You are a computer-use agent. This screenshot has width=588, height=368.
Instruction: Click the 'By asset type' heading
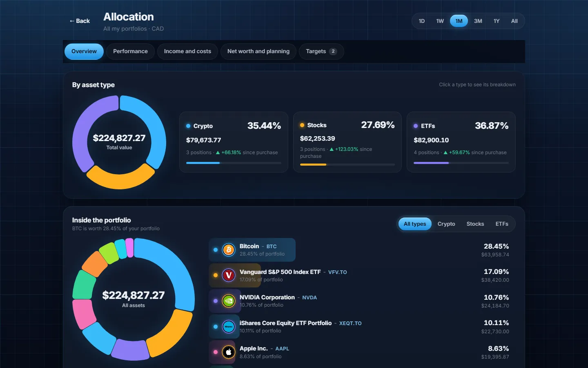(94, 85)
